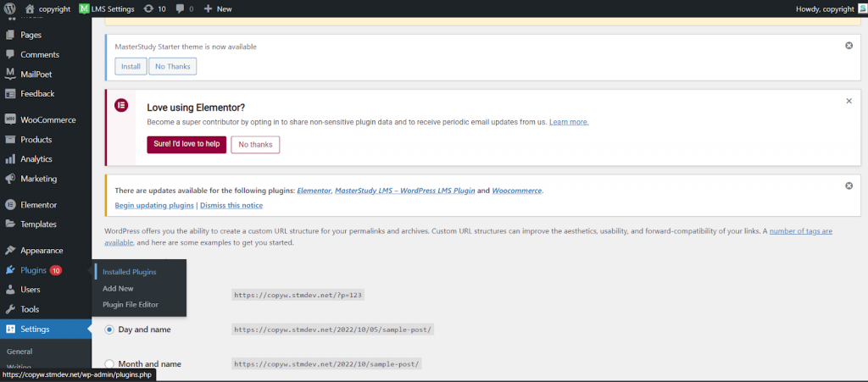Dismiss the plugin updates available notice
Image resolution: width=868 pixels, height=382 pixels.
point(849,185)
